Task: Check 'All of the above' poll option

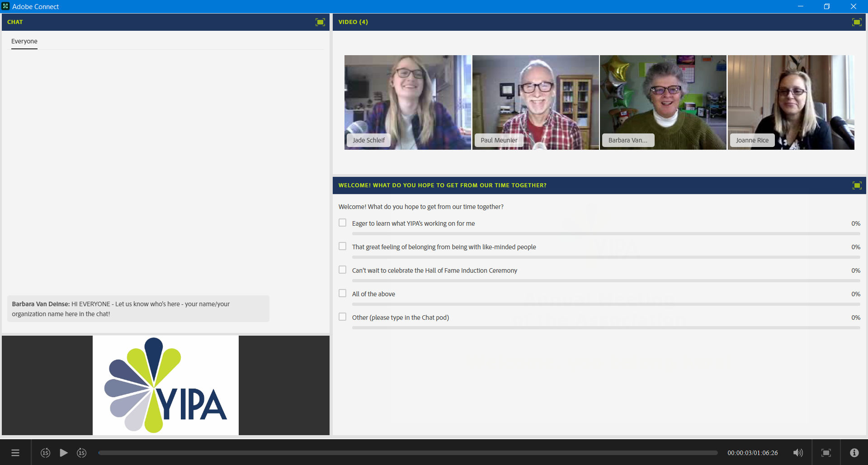Action: (x=342, y=293)
